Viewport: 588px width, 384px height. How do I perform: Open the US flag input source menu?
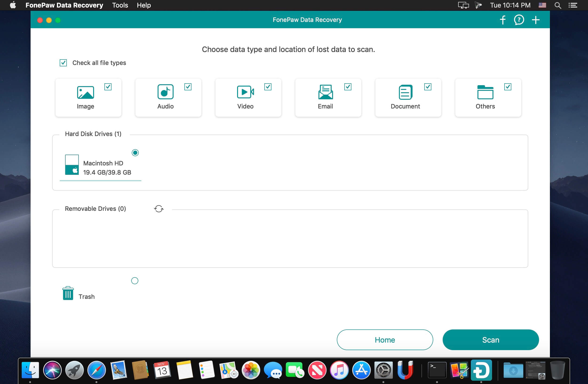coord(542,5)
